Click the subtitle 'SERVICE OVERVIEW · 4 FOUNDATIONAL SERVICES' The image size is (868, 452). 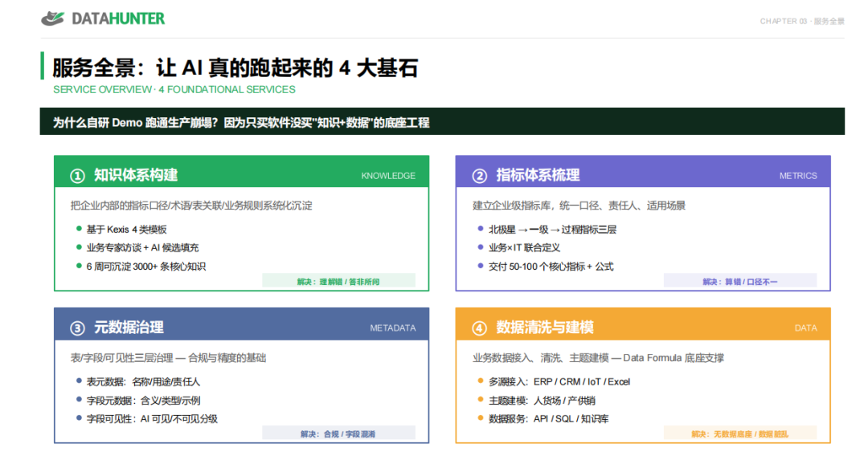tap(174, 90)
